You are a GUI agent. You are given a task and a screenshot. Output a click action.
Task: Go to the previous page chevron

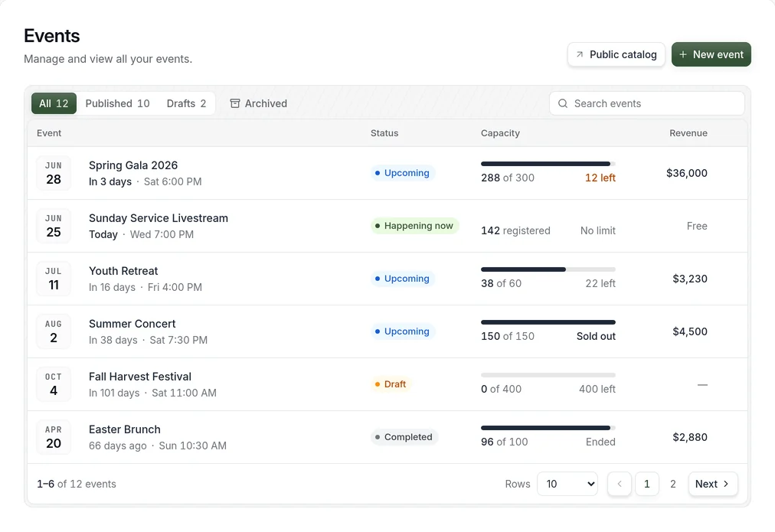tap(620, 484)
